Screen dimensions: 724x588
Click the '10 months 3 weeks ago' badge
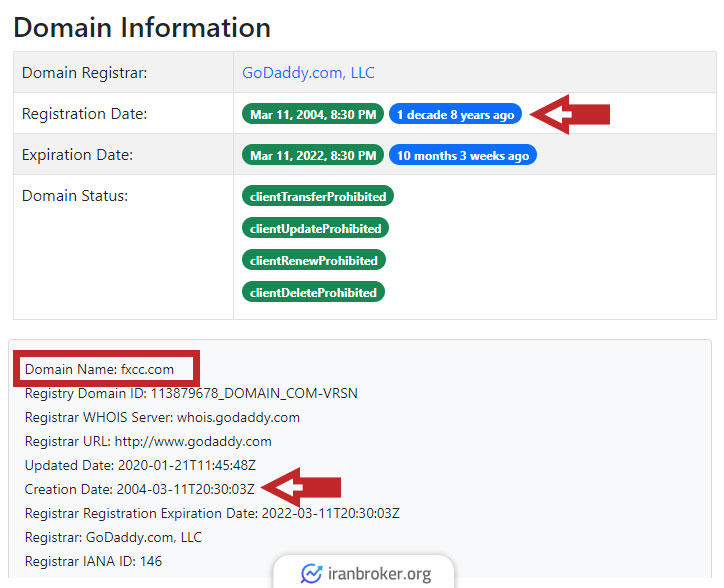click(x=462, y=156)
